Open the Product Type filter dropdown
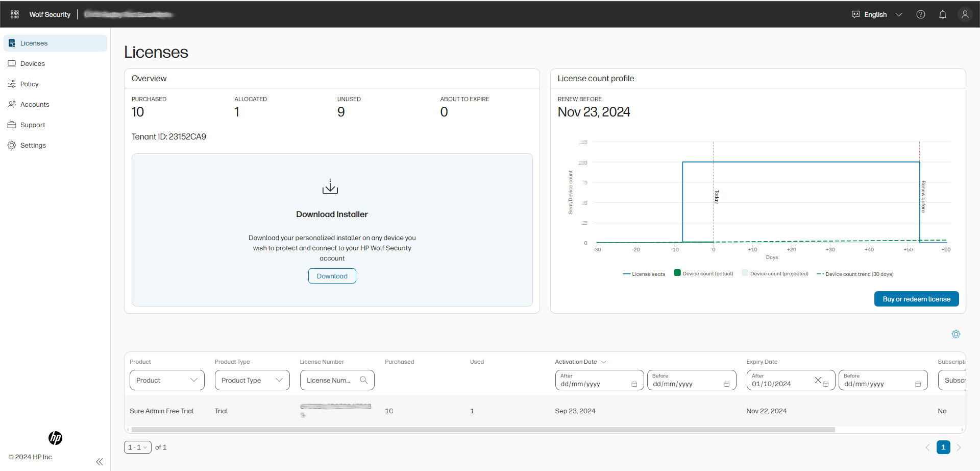The height and width of the screenshot is (471, 980). coord(252,380)
